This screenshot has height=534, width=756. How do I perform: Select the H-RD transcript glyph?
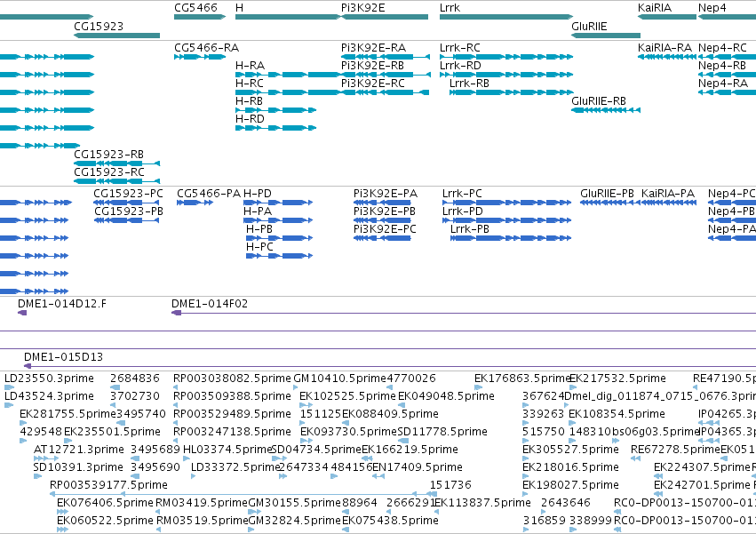point(275,128)
